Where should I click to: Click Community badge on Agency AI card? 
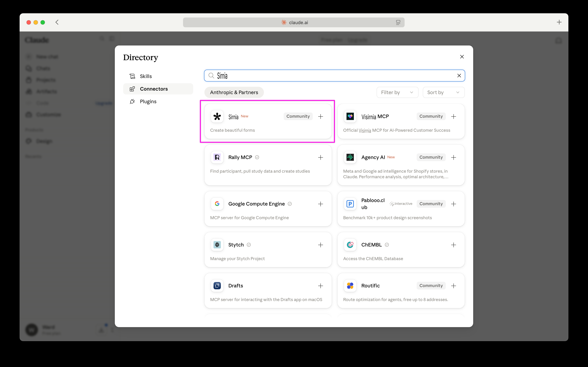(431, 157)
